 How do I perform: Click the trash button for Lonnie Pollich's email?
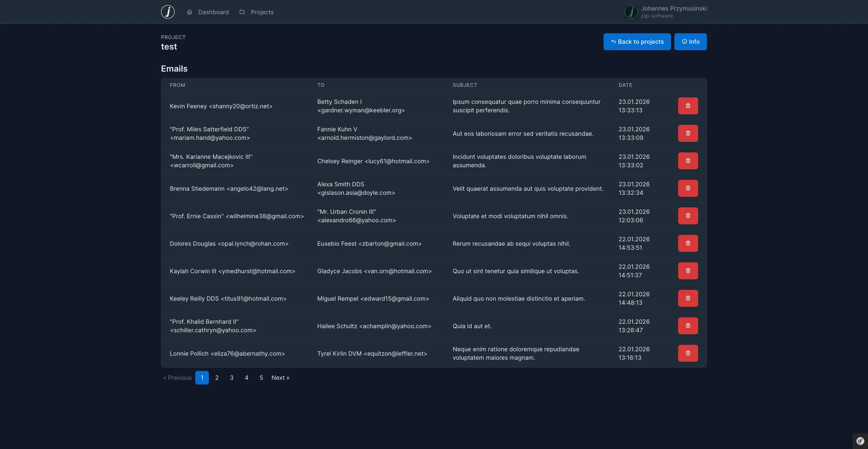click(x=688, y=353)
